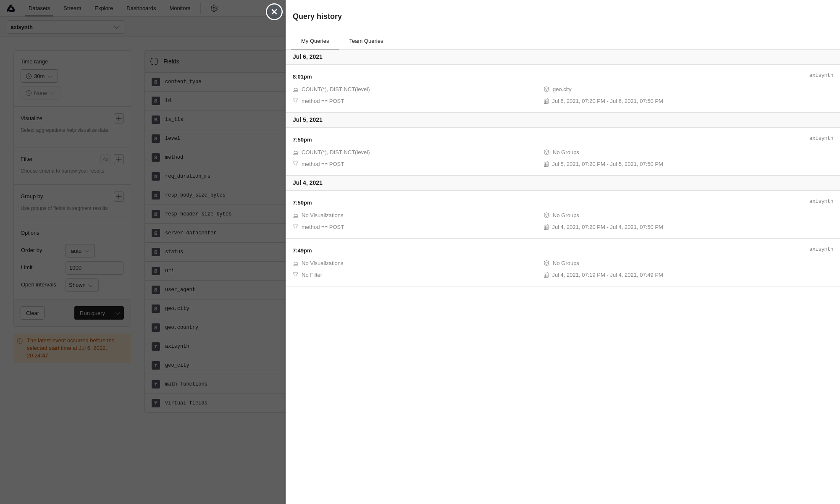Image resolution: width=840 pixels, height=504 pixels.
Task: Add a group by field plus icon
Action: (x=119, y=197)
